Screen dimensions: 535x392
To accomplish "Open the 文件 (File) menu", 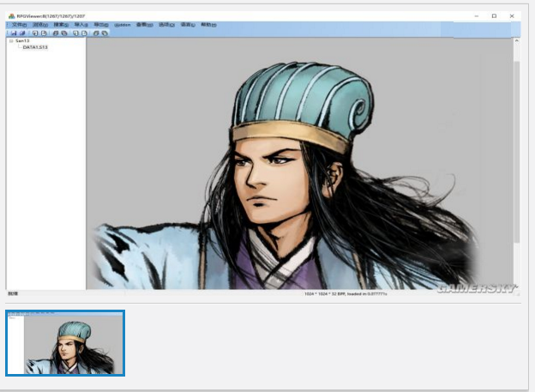I will tap(19, 25).
